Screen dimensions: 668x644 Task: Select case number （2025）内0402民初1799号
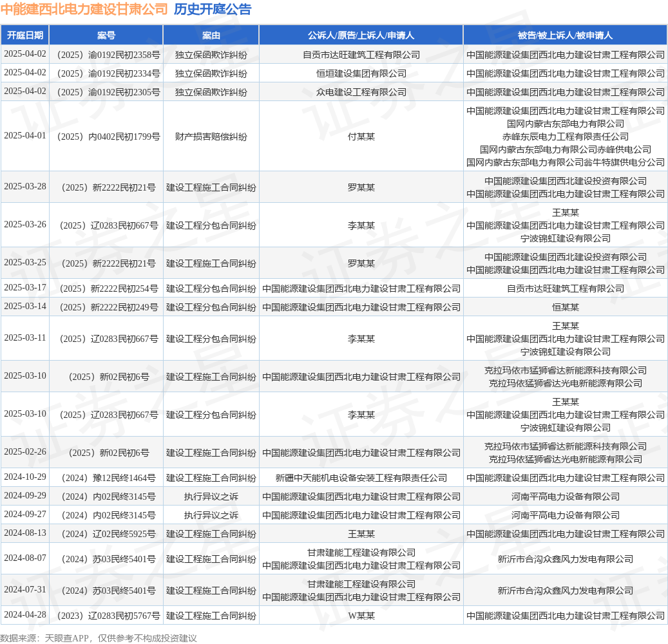[x=106, y=137]
